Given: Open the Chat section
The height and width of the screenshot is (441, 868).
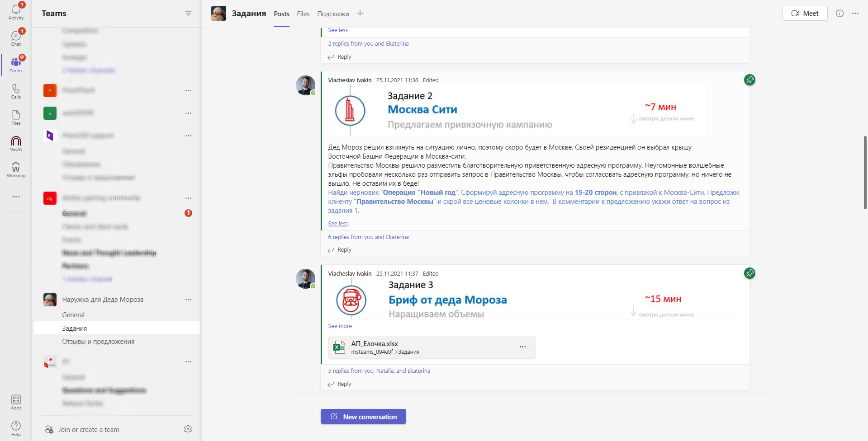Looking at the screenshot, I should pos(16,38).
